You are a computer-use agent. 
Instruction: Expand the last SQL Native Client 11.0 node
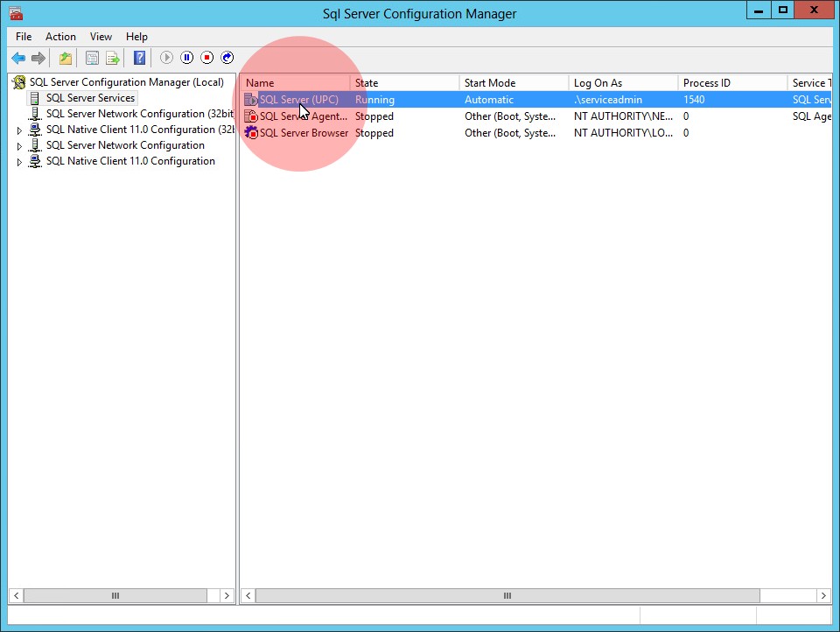tap(20, 162)
